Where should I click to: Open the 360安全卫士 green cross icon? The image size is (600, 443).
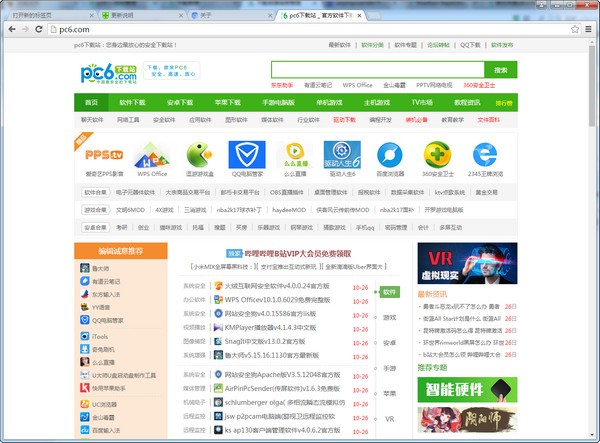click(x=437, y=155)
